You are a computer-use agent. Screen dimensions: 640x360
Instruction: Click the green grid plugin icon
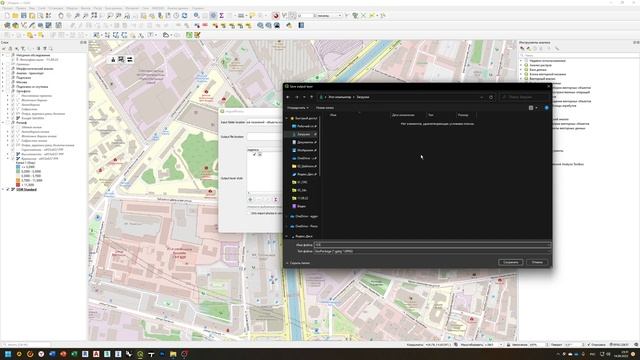189,35
